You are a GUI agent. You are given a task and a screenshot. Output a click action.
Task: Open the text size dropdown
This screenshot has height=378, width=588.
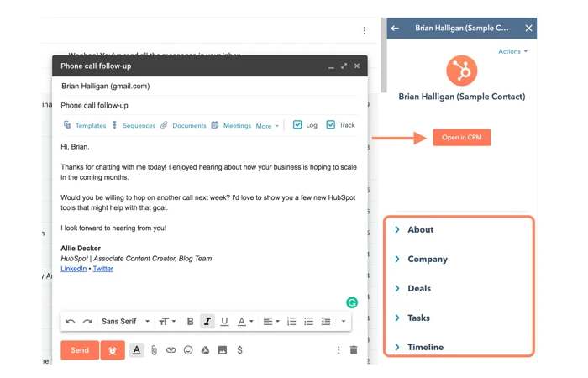[x=167, y=322]
